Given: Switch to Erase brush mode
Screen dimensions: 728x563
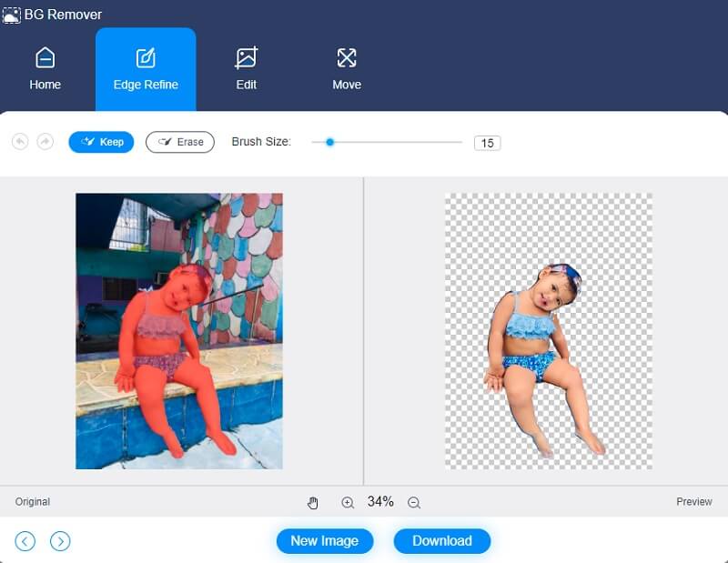Looking at the screenshot, I should coord(179,142).
